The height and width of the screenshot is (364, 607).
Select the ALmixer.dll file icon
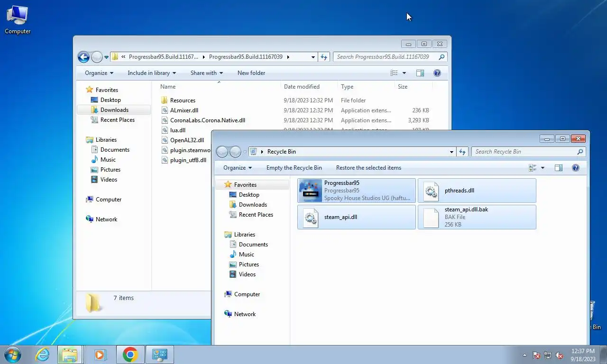coord(164,110)
